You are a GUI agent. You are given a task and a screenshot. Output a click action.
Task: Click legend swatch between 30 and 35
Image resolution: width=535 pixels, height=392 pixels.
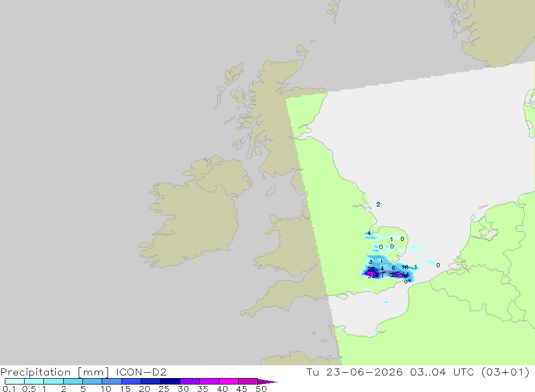coord(190,381)
